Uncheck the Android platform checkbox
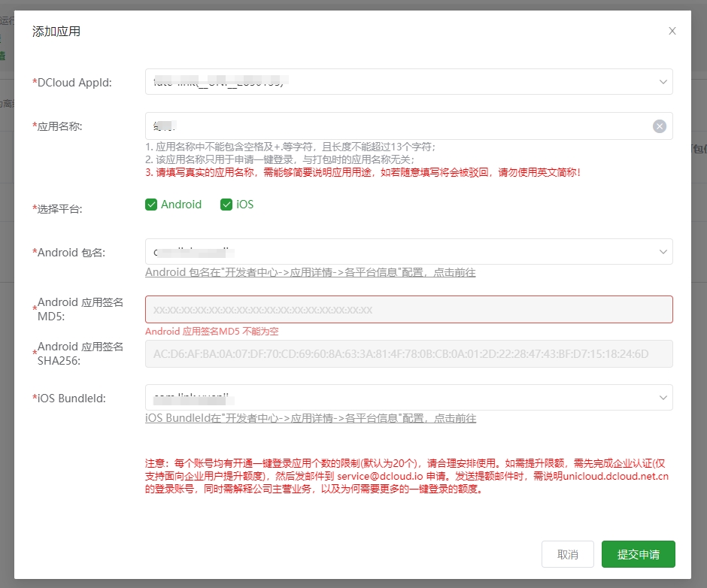 [x=151, y=205]
